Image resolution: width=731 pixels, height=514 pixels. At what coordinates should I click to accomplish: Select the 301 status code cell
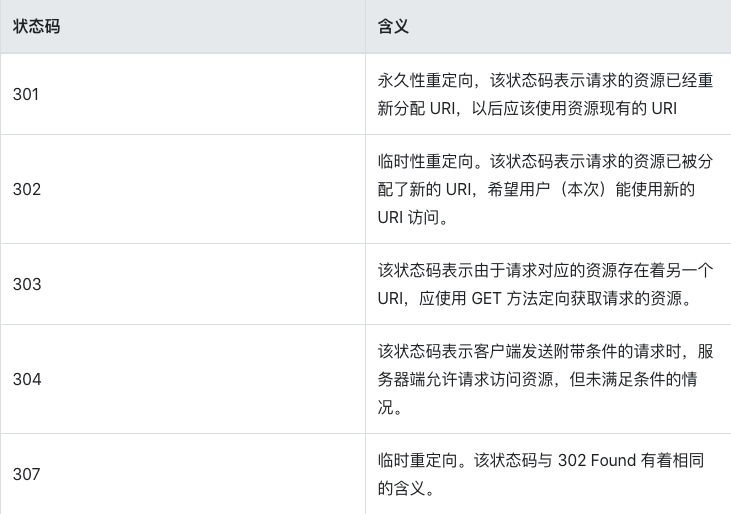coord(26,95)
